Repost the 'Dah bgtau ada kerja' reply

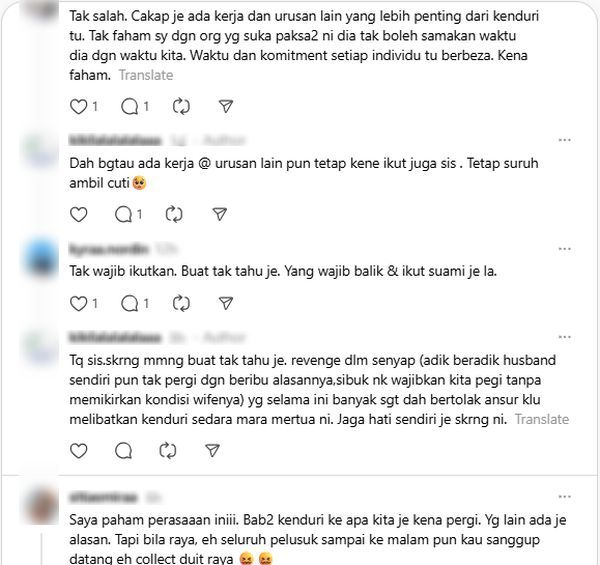click(x=174, y=215)
